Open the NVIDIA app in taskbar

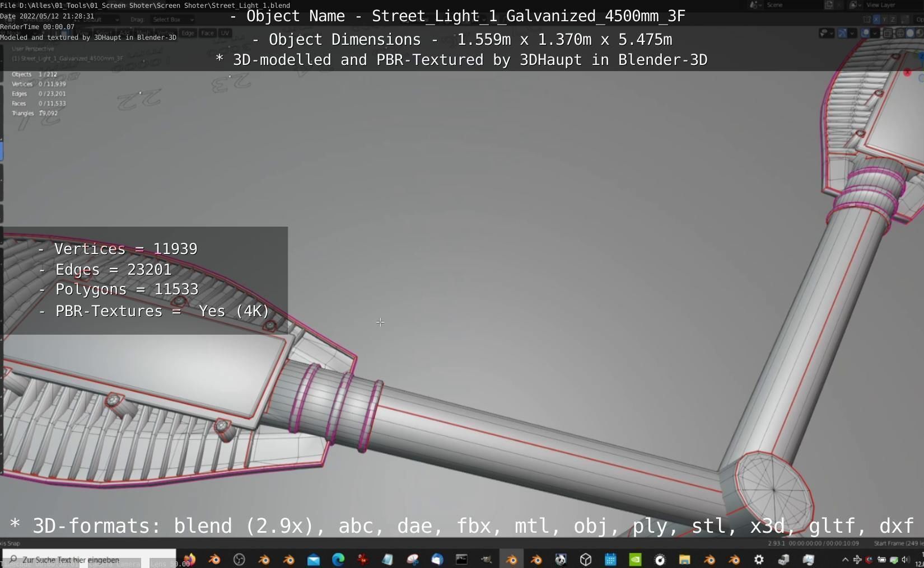(635, 559)
